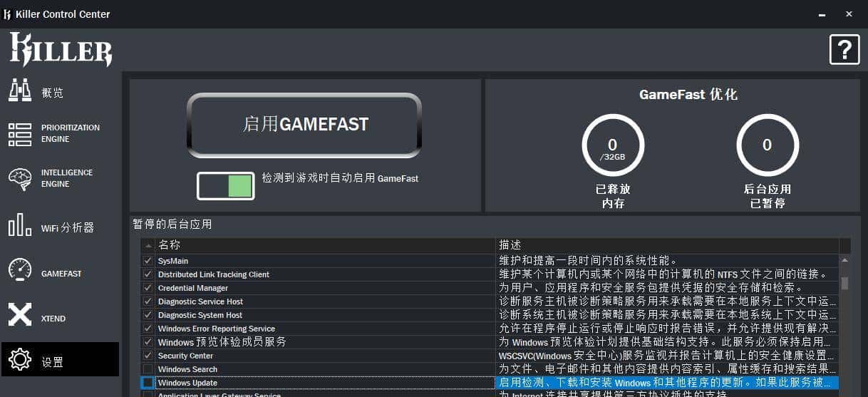Click the Intelligence Engine brain icon
Screen dimensions: 868x397
20,179
